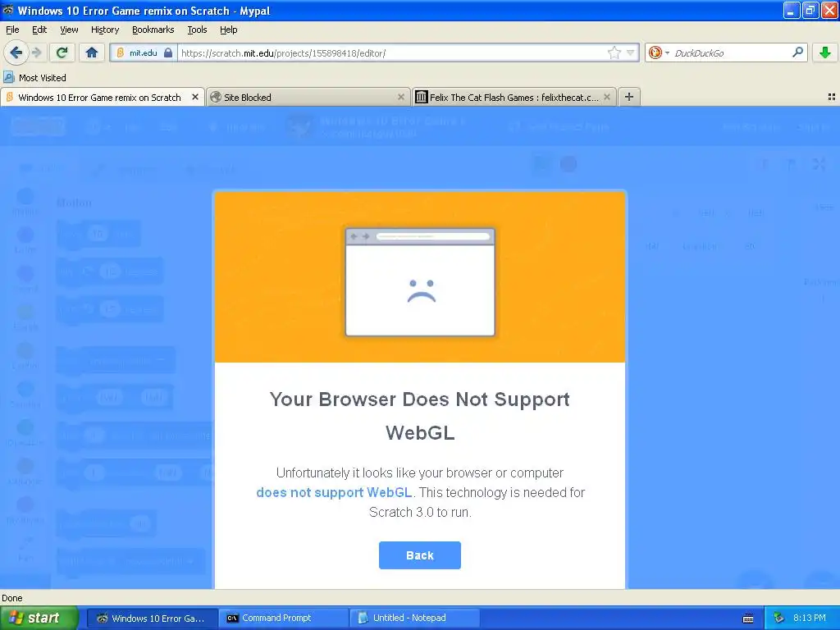Screen dimensions: 840x630
Task: Click the Mypal raccoon icon in title bar
Action: pyautogui.click(x=7, y=10)
